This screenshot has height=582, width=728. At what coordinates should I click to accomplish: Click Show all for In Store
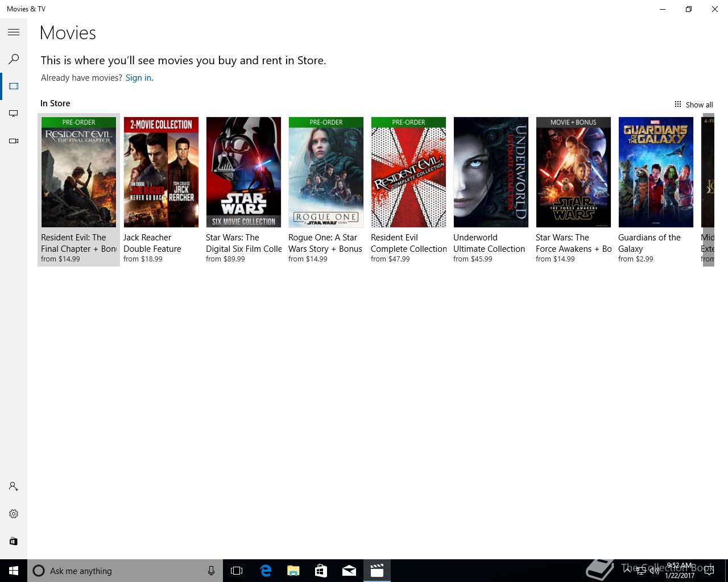tap(693, 105)
